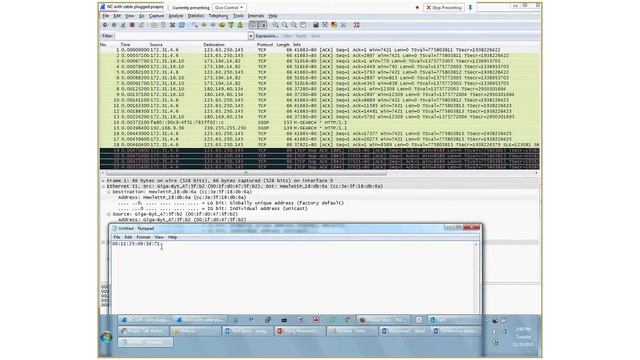Open the Format menu in Notepad

143,237
